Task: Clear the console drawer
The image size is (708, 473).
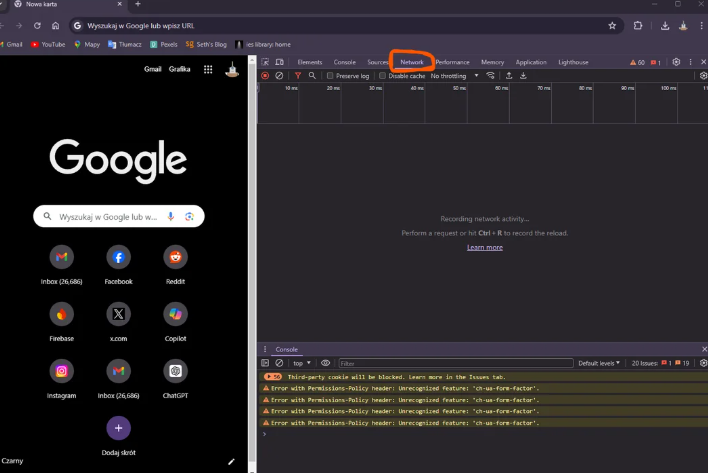Action: point(279,363)
